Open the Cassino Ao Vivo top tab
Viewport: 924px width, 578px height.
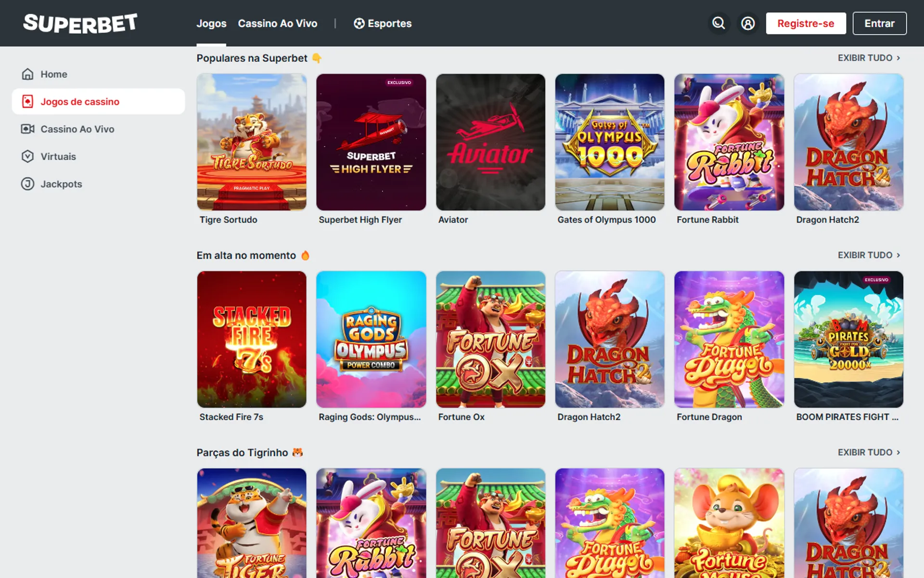278,23
